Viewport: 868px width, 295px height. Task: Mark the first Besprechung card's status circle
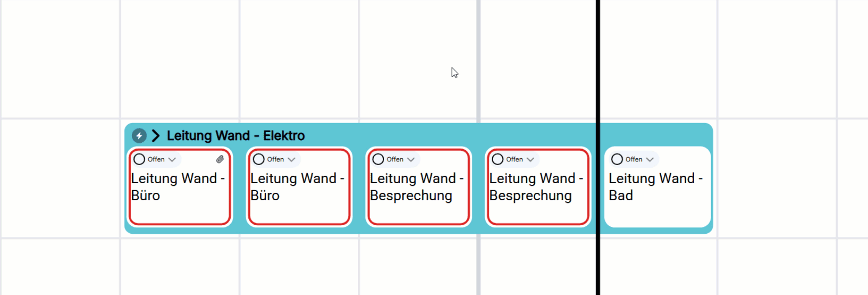pos(378,159)
